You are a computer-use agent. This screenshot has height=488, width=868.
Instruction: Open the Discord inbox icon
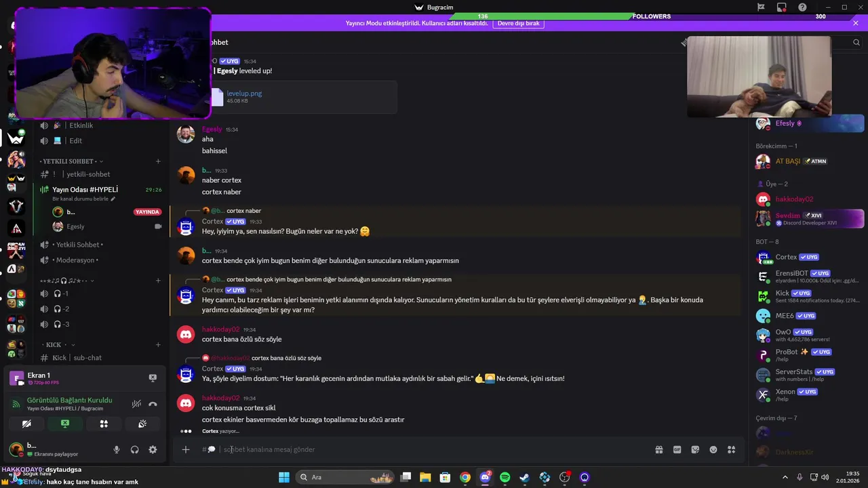tap(782, 7)
